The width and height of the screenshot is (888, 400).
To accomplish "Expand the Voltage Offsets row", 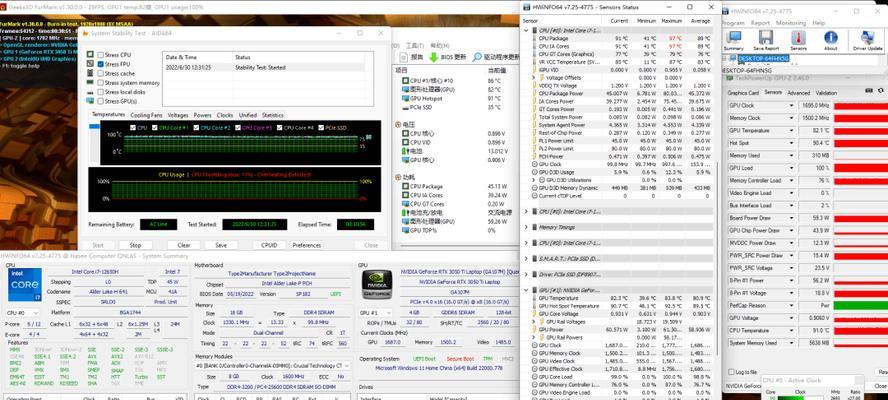I will pos(534,78).
